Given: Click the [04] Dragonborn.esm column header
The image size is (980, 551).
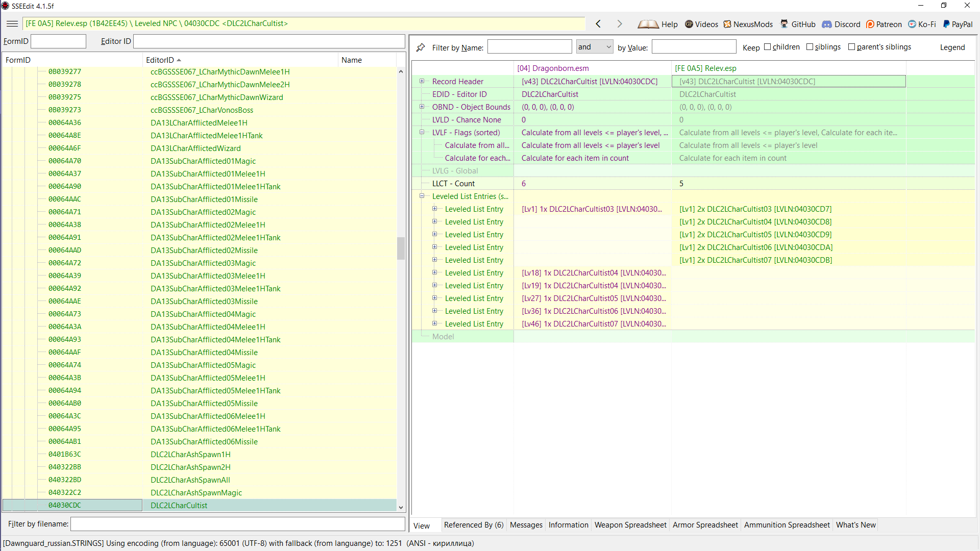Looking at the screenshot, I should (x=592, y=68).
